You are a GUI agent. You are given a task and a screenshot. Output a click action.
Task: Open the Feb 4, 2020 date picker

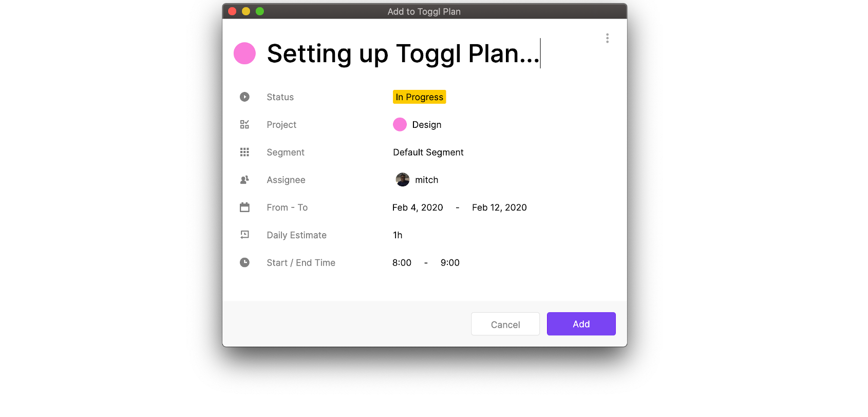click(417, 207)
